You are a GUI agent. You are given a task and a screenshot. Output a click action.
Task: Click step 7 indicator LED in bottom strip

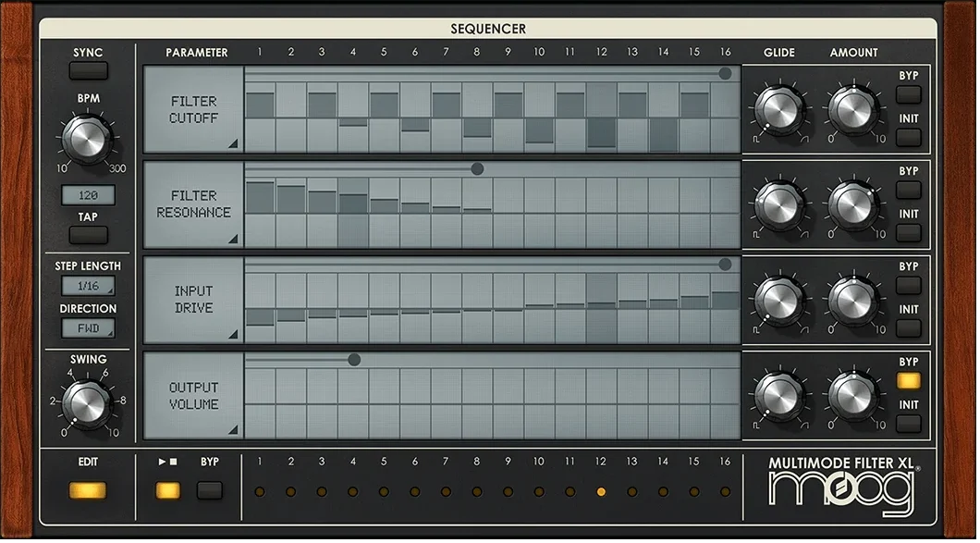446,492
